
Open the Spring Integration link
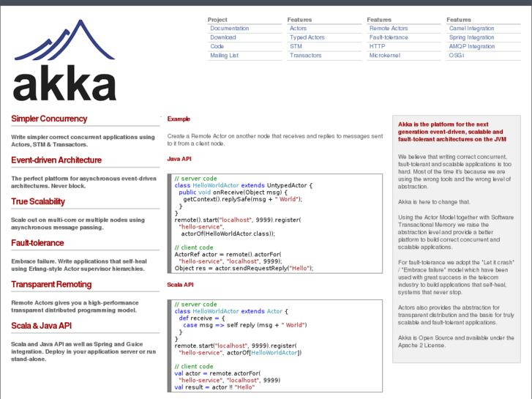point(471,37)
